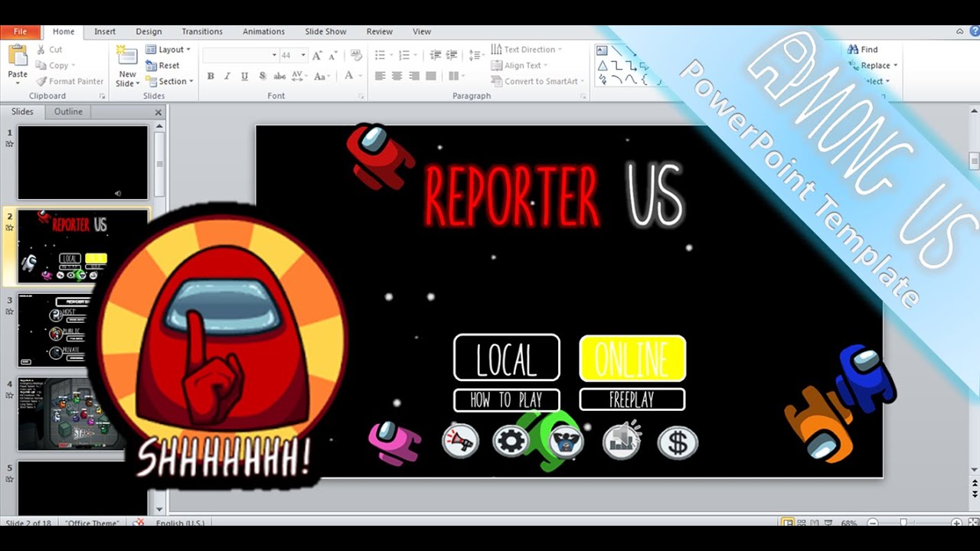Select the Text Box shape

tap(603, 51)
